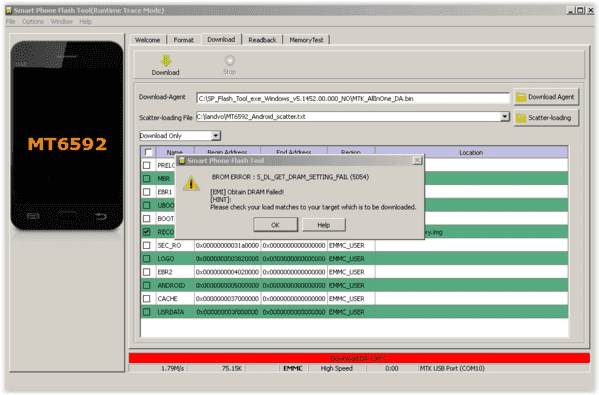Open the Scatter-loading folder button

(546, 118)
